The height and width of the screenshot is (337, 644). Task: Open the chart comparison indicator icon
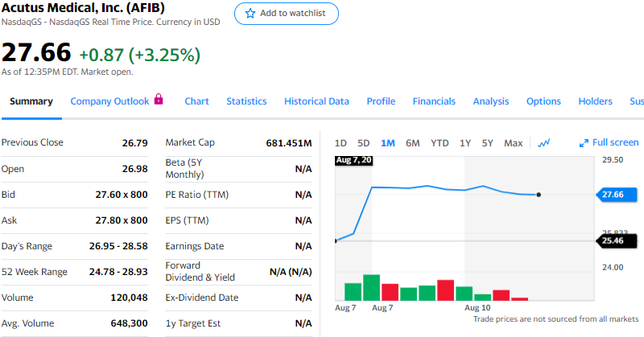544,143
